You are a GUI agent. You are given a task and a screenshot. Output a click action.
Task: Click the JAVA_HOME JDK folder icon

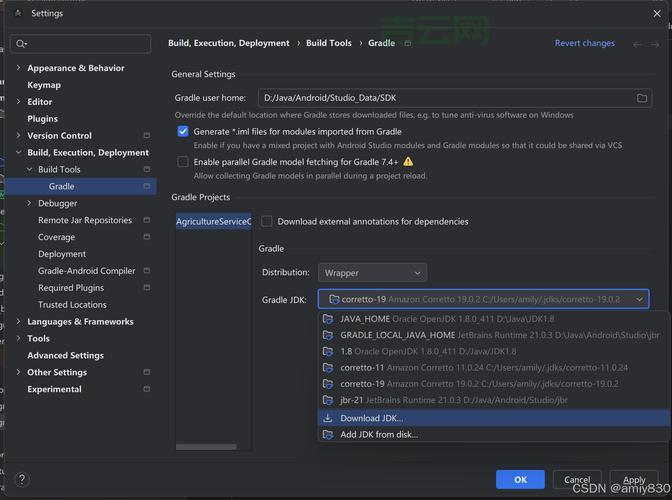(x=328, y=319)
